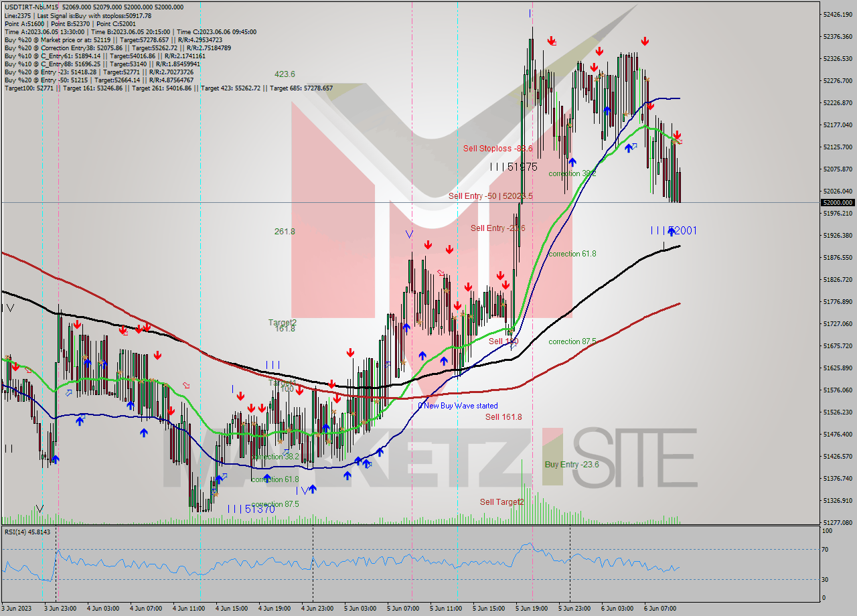
Task: Click the 'Sell Target2' label
Action: pos(502,502)
